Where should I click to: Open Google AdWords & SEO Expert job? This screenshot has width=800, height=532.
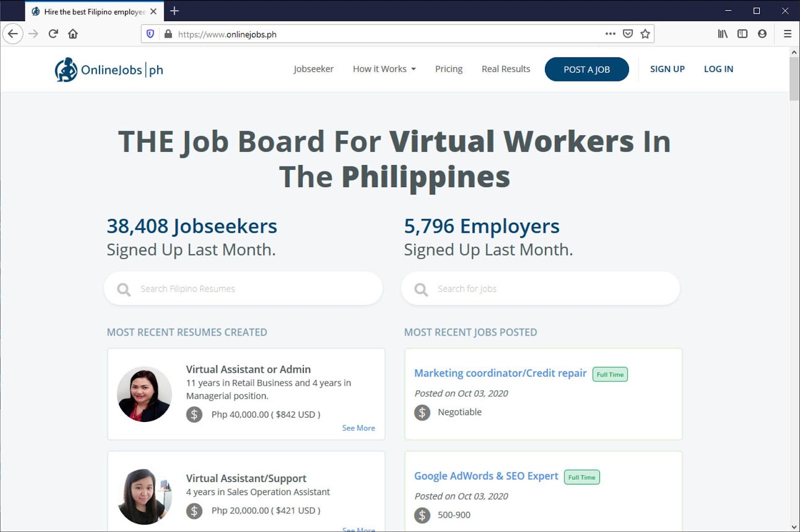click(486, 476)
